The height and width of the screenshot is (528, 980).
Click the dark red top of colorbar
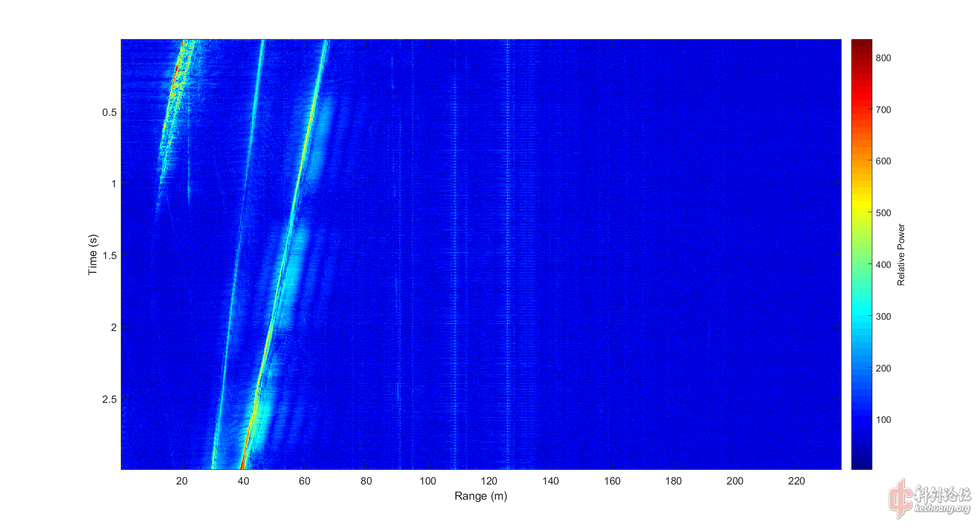pos(862,44)
